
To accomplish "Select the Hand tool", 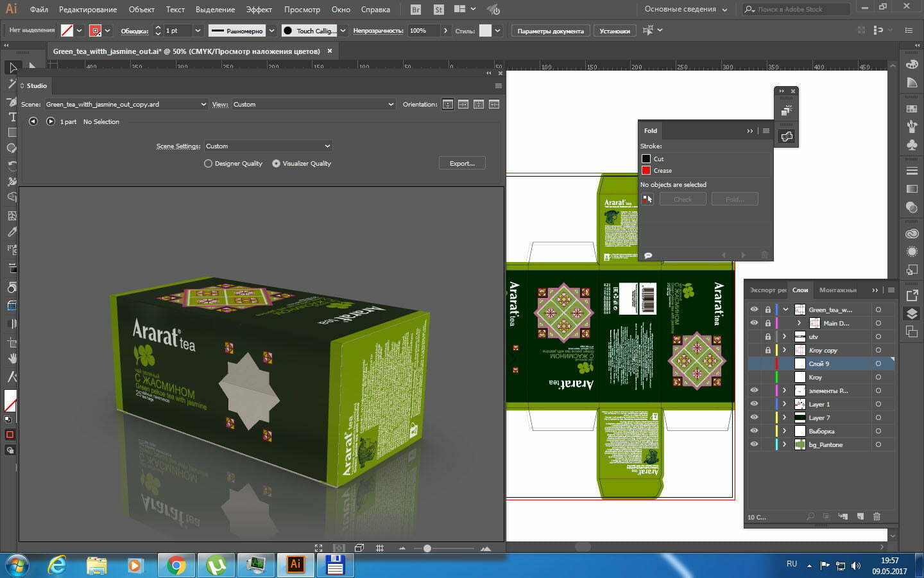I will click(x=12, y=358).
